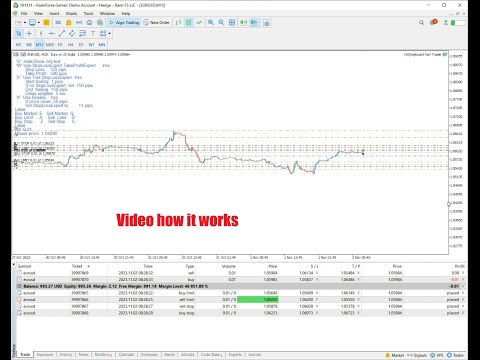Switch to the News tab
This screenshot has height=360, width=480.
[x=83, y=355]
